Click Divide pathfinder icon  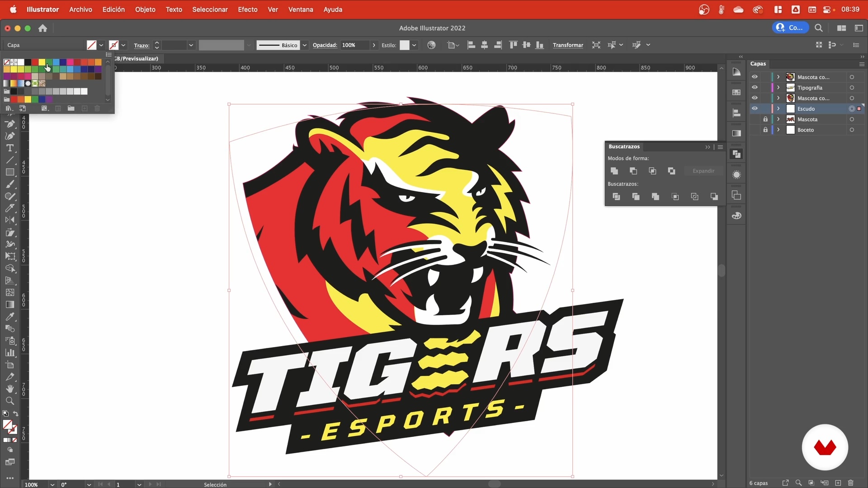coord(616,197)
